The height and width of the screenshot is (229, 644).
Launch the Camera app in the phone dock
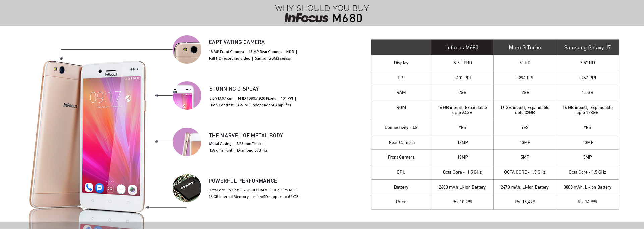point(132,190)
